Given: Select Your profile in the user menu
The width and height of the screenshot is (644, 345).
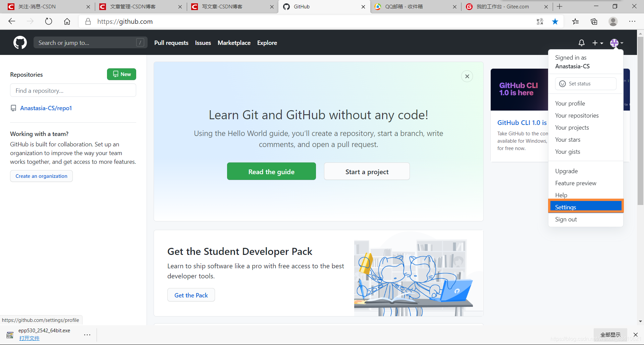Looking at the screenshot, I should pos(586,103).
